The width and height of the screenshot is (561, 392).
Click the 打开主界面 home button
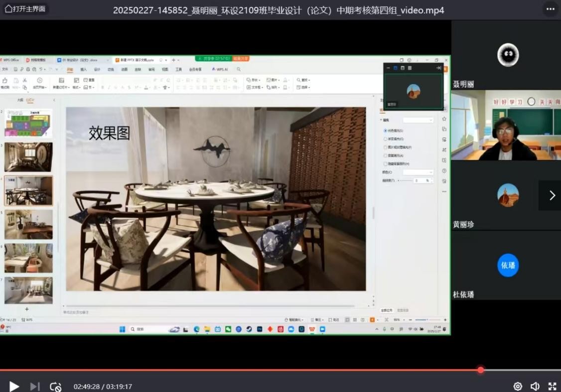click(x=25, y=9)
